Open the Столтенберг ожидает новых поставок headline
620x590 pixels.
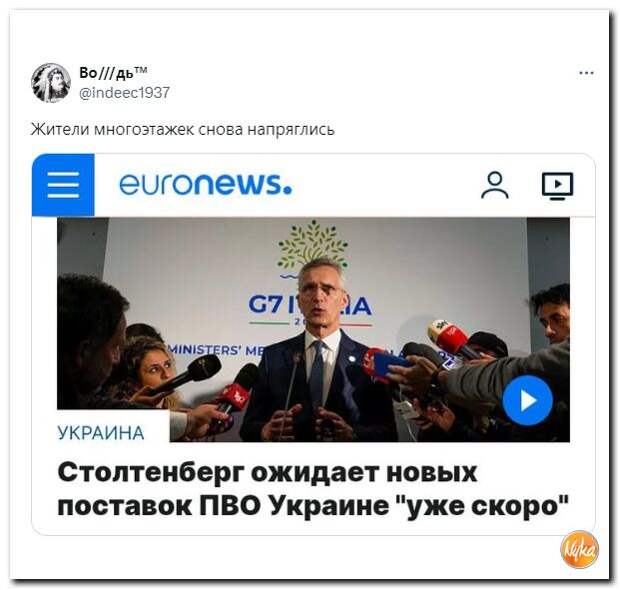(313, 489)
